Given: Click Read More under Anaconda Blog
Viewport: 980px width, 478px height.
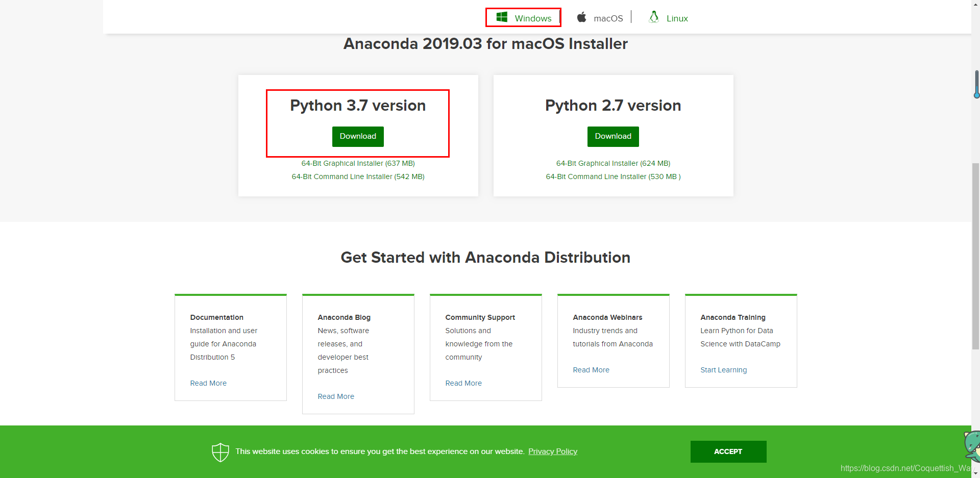Looking at the screenshot, I should click(336, 396).
